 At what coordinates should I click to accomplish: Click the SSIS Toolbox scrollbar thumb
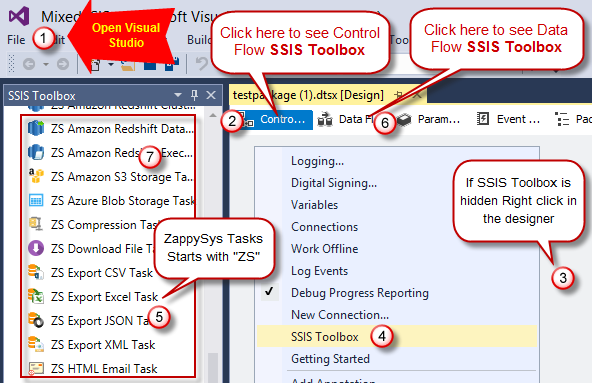pyautogui.click(x=213, y=368)
